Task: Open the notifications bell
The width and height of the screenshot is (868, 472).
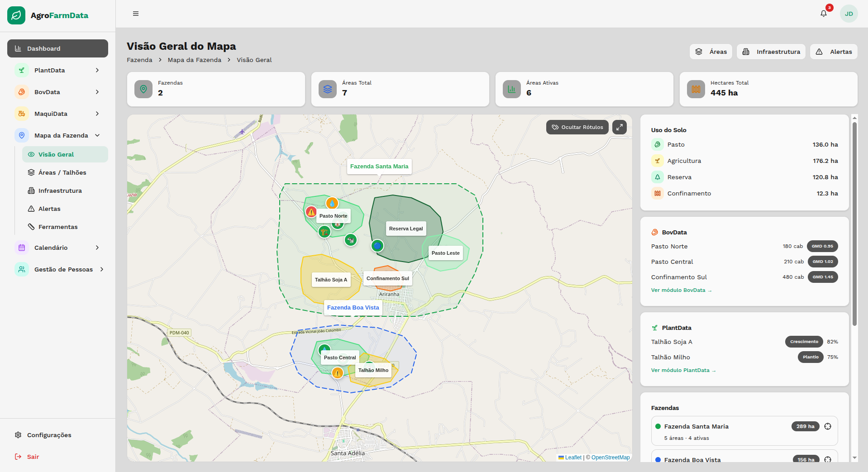Action: pos(823,14)
